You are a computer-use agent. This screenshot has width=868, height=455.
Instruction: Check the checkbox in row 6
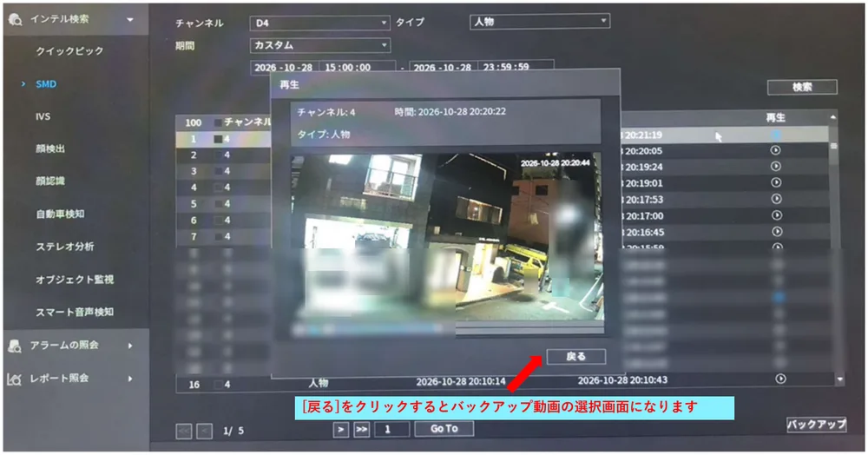click(218, 221)
